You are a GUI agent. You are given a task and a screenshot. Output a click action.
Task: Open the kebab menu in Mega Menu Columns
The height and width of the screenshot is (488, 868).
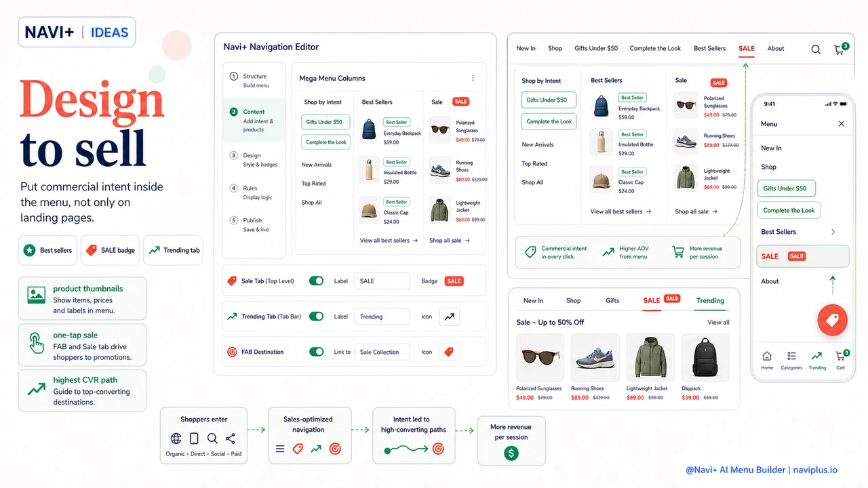(473, 78)
